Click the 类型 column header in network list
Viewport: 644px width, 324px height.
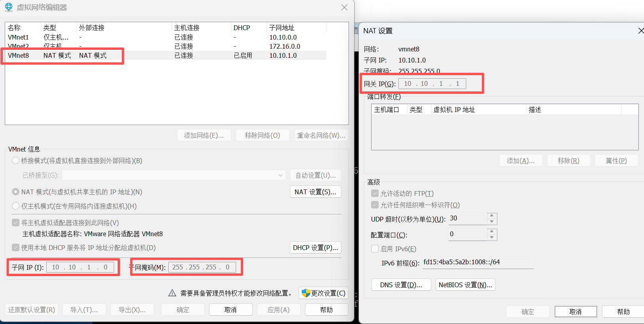59,28
